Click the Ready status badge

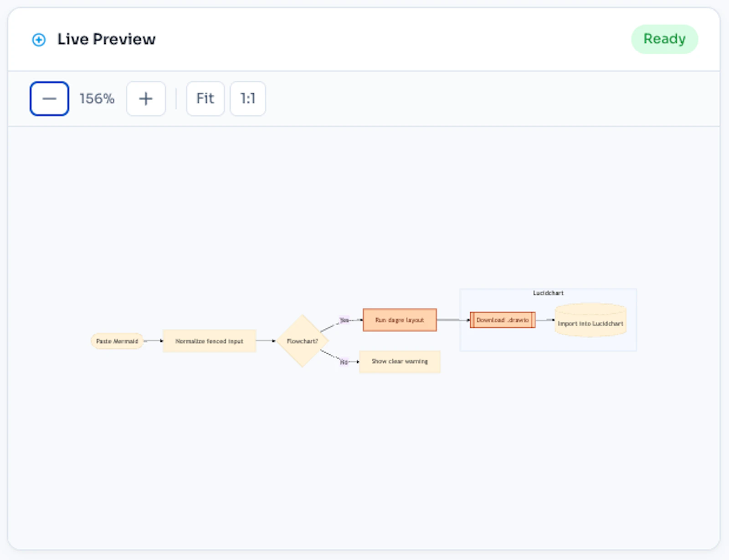[x=664, y=40]
